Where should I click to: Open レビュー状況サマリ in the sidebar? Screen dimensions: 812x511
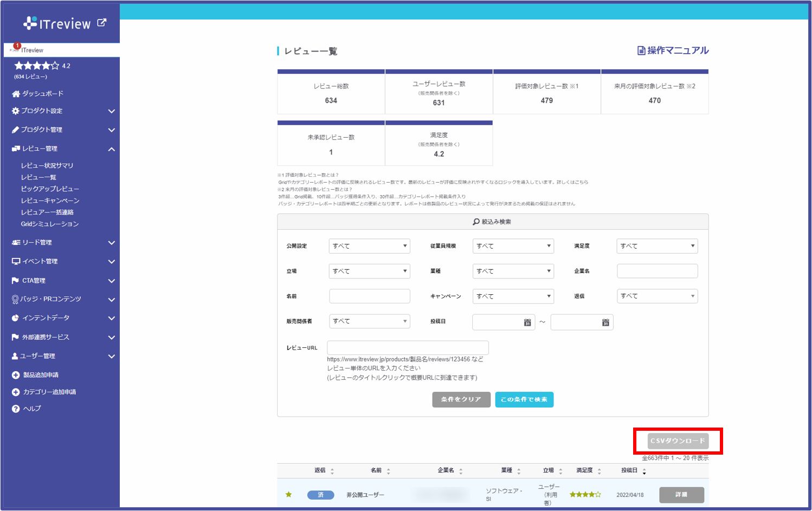[x=47, y=165]
